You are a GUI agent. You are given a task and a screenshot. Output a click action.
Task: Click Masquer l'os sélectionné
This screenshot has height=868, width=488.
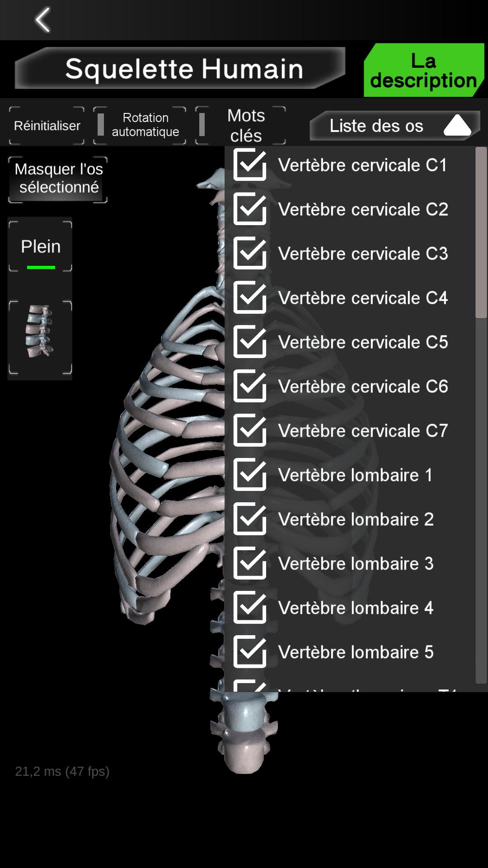58,179
